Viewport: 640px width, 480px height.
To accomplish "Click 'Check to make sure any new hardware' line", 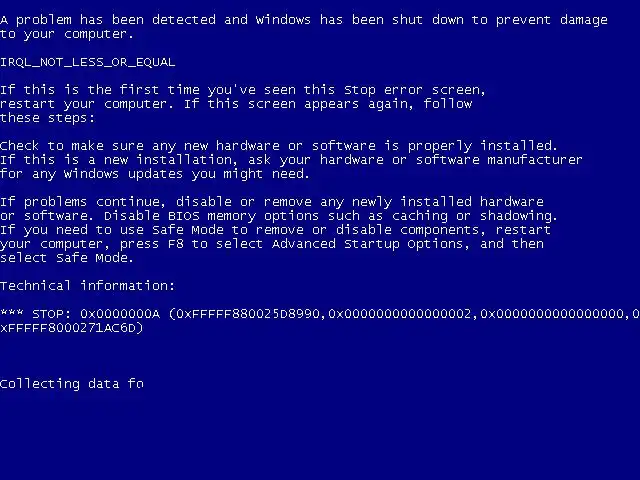I will pos(279,146).
